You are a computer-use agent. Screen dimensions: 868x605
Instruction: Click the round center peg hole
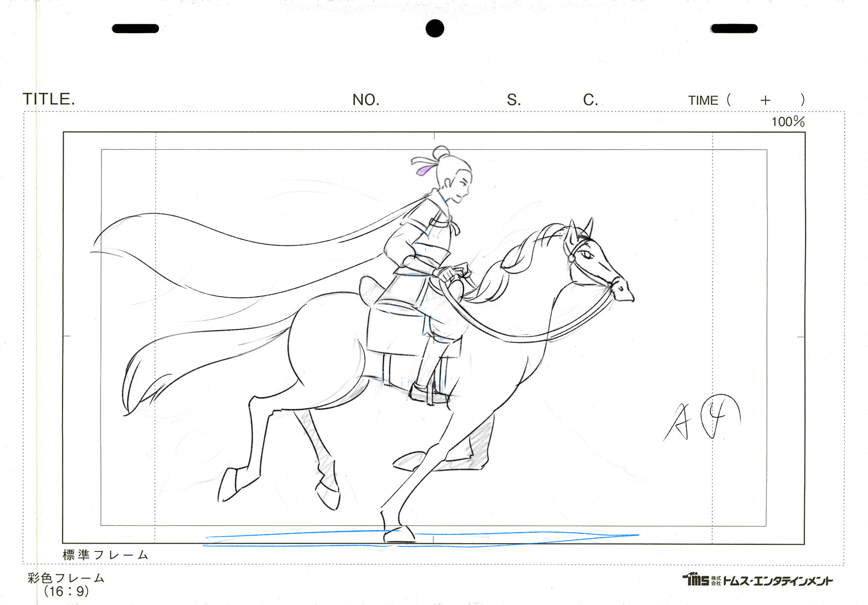[x=435, y=28]
